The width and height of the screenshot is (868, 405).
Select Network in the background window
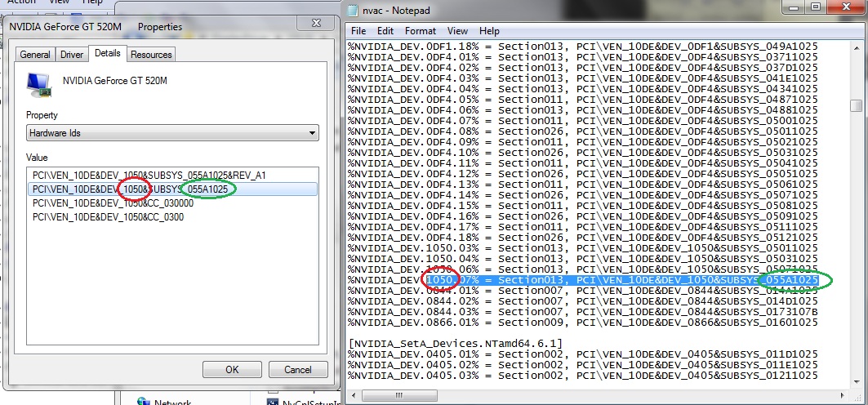point(164,402)
